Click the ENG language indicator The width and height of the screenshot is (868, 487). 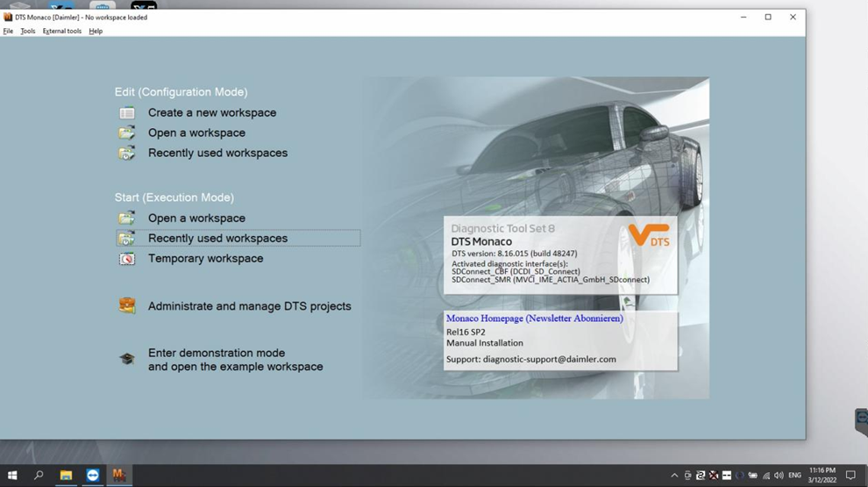[795, 476]
